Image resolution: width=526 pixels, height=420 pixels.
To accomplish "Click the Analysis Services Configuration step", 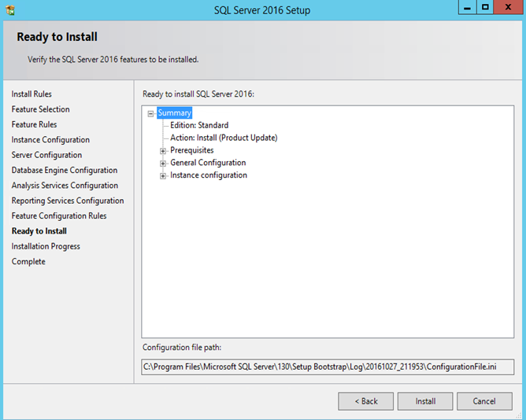I will tap(65, 186).
